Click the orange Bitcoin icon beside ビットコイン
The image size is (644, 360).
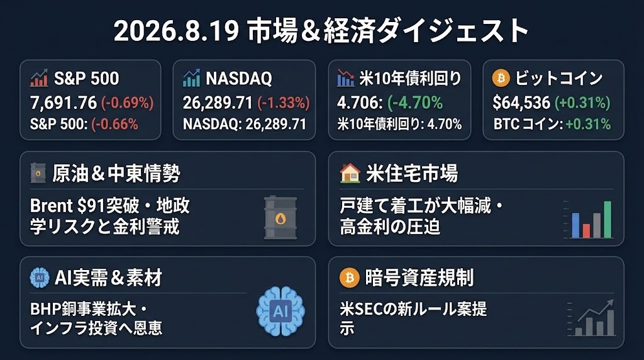click(x=501, y=78)
